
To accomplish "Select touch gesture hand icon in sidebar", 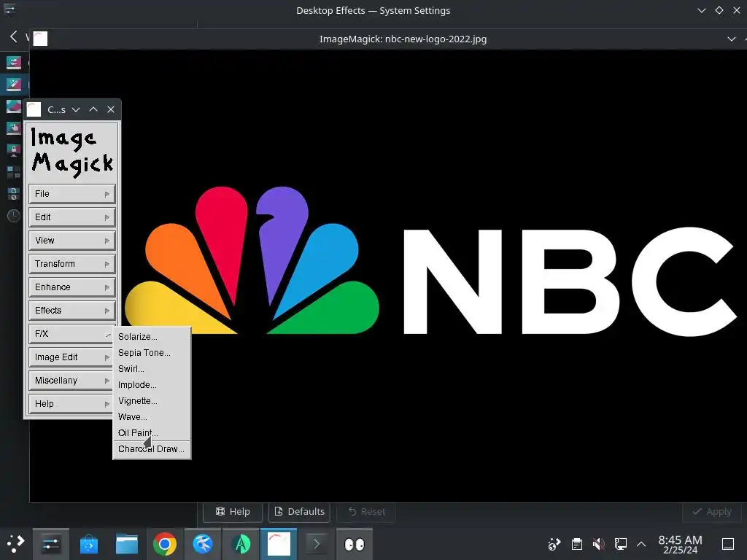I will click(13, 128).
